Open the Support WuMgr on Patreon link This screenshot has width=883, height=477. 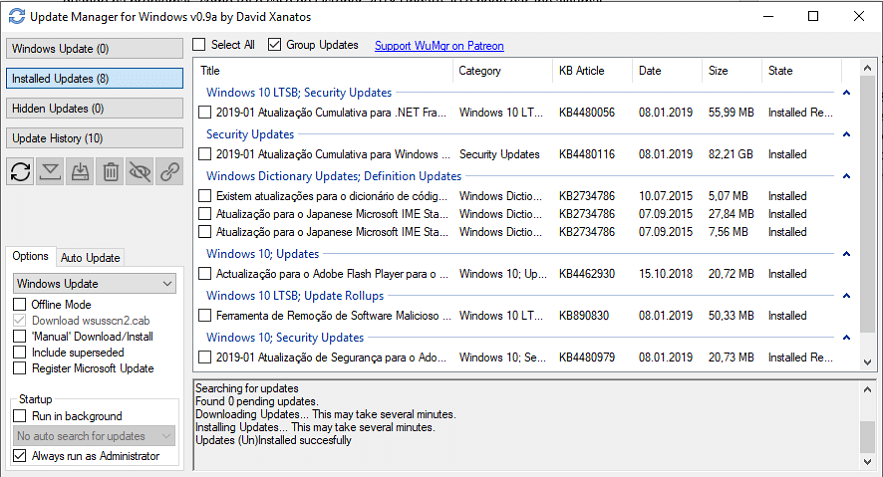(x=439, y=46)
